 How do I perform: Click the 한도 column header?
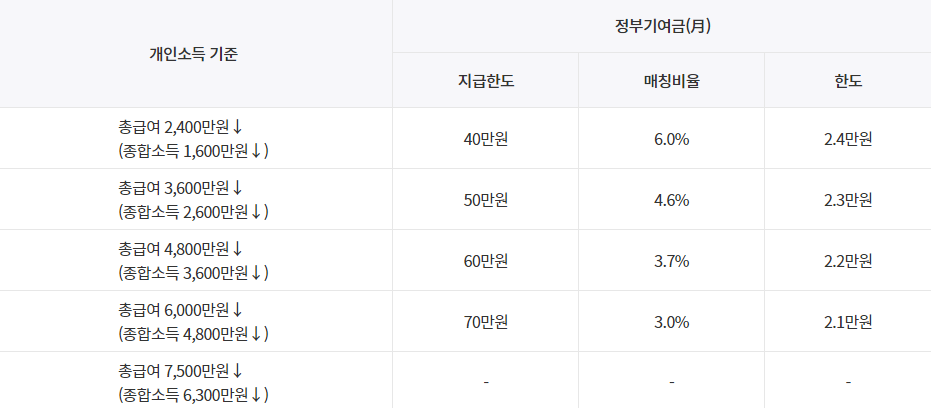click(x=848, y=81)
